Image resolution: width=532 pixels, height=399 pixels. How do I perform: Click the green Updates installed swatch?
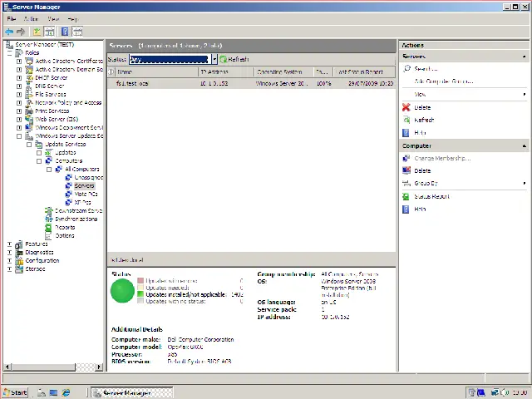(140, 294)
